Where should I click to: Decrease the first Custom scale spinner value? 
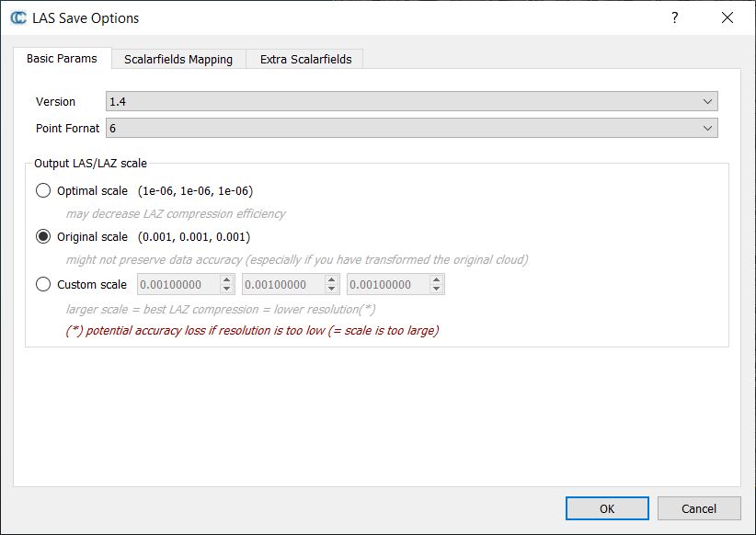tap(226, 290)
